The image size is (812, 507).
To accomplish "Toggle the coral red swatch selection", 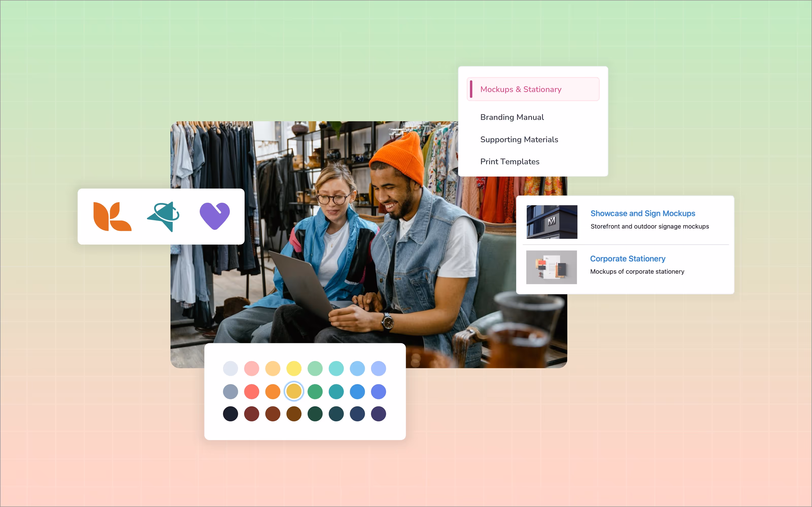I will [251, 391].
